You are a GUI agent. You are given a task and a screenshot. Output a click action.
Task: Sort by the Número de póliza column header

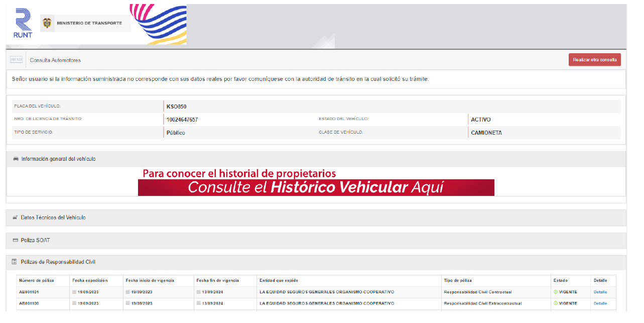click(36, 280)
